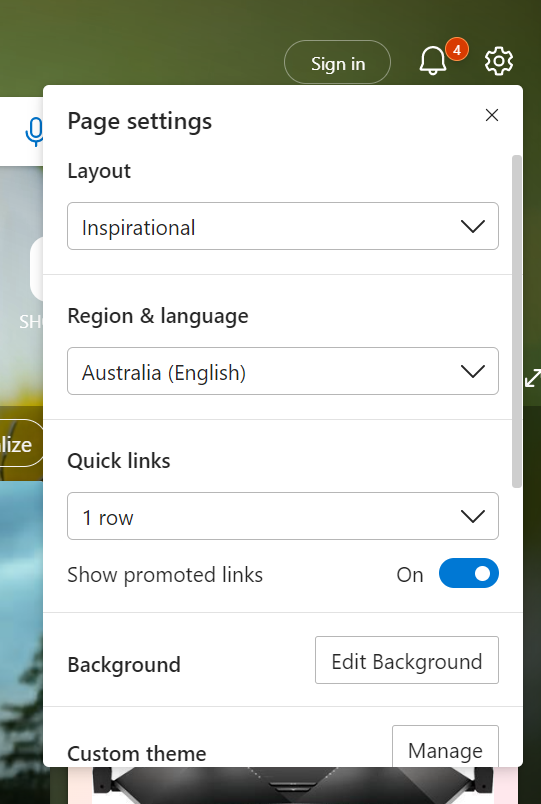Viewport: 541px width, 804px height.
Task: Click Edit Background button
Action: 407,660
